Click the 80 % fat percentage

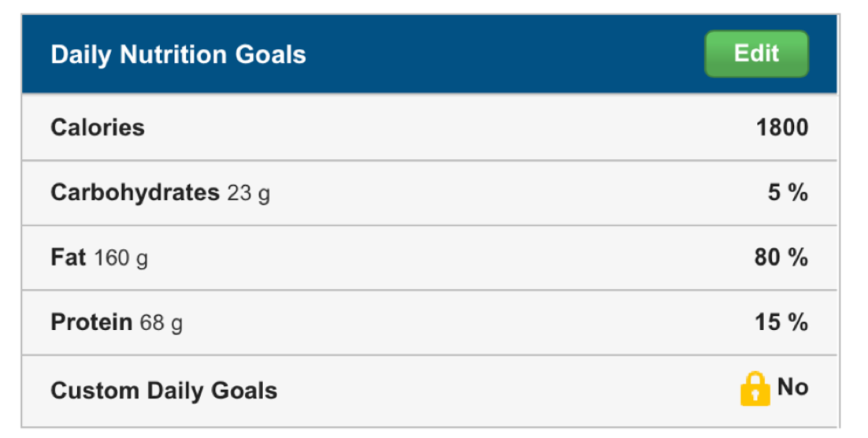781,258
